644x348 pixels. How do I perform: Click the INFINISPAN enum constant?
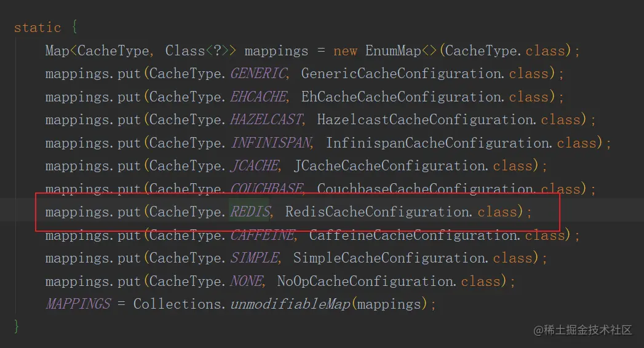[x=271, y=143]
